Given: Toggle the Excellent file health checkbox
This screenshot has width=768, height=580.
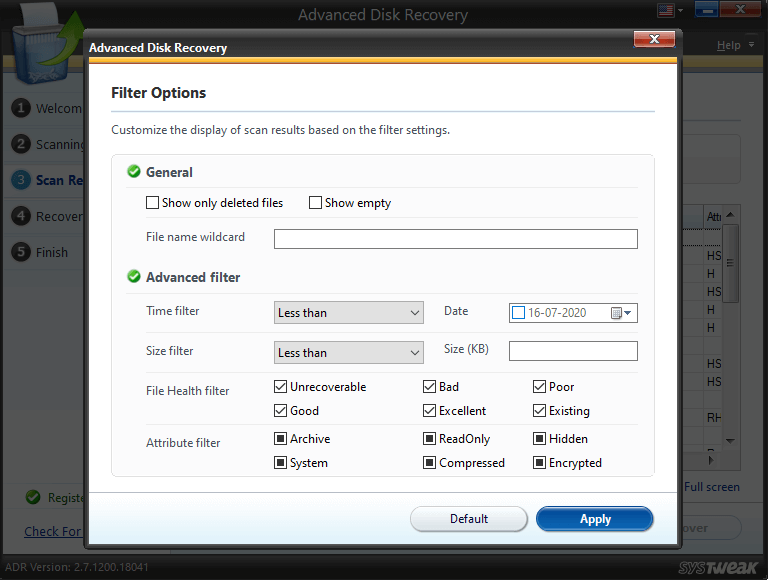Looking at the screenshot, I should (430, 411).
